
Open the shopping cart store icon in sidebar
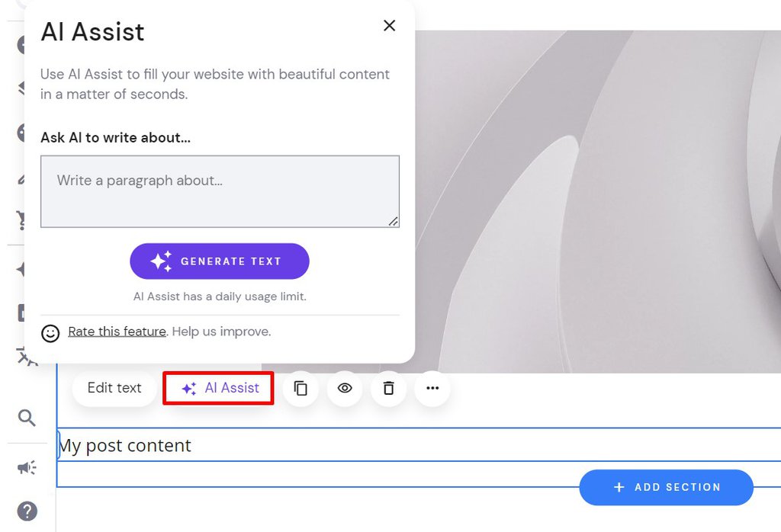(x=21, y=220)
